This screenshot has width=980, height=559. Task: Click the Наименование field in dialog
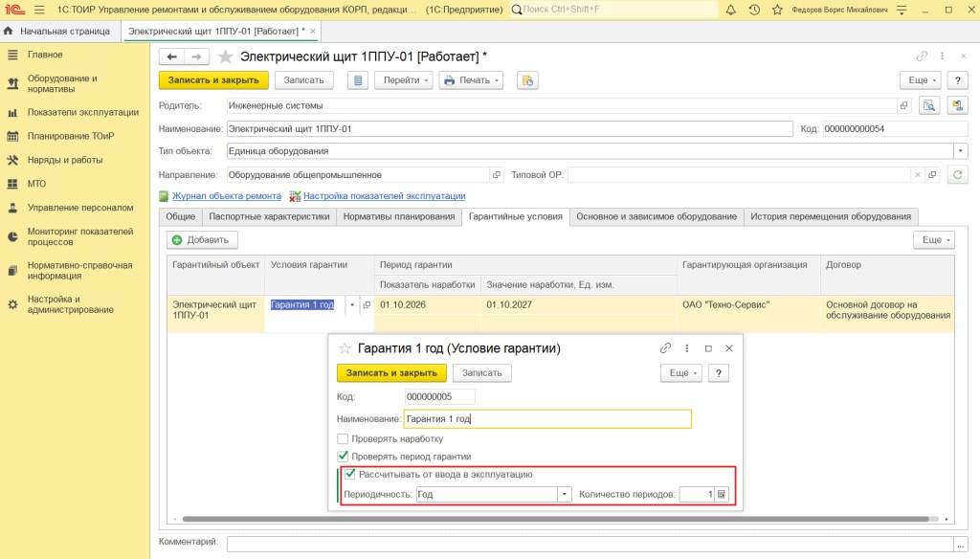coord(547,419)
